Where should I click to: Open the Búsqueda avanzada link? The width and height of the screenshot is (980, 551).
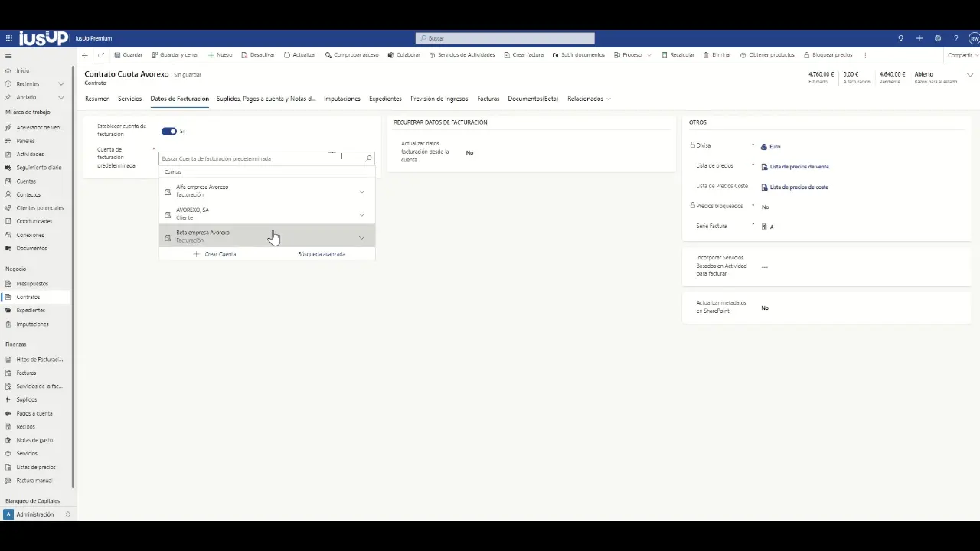[x=322, y=254]
